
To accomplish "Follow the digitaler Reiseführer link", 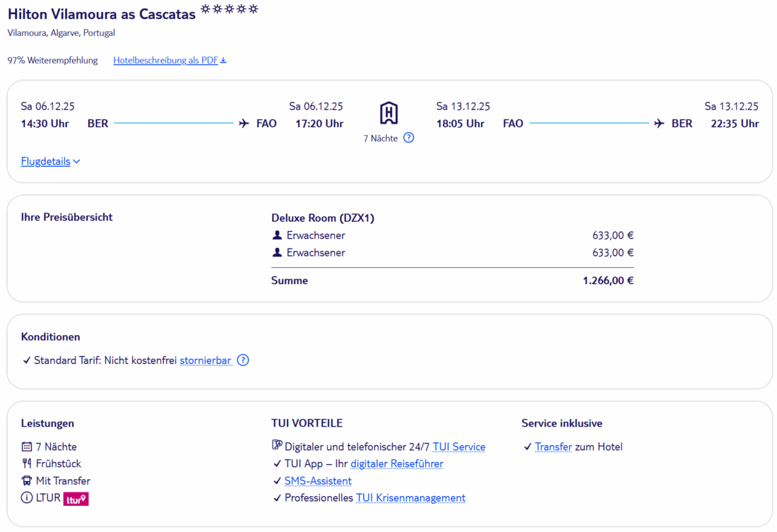I will coord(396,464).
